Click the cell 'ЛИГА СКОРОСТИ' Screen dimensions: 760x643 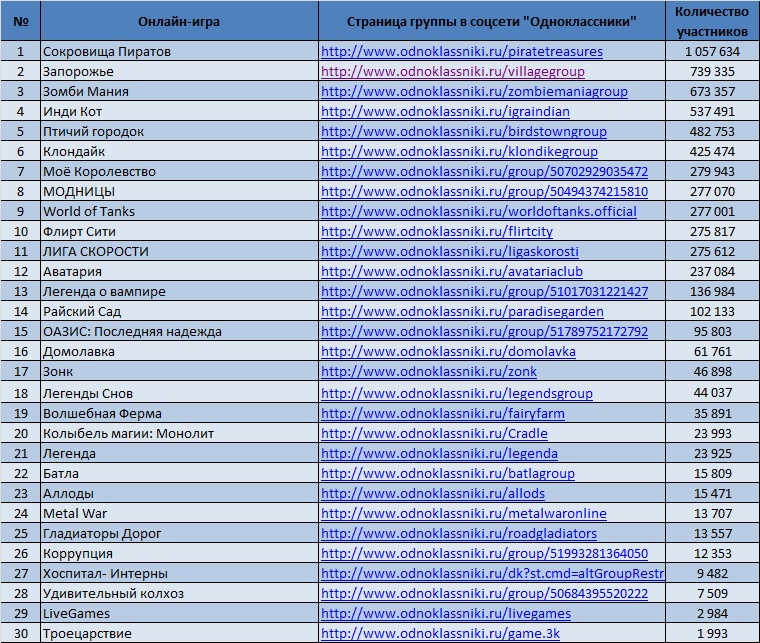click(x=179, y=251)
